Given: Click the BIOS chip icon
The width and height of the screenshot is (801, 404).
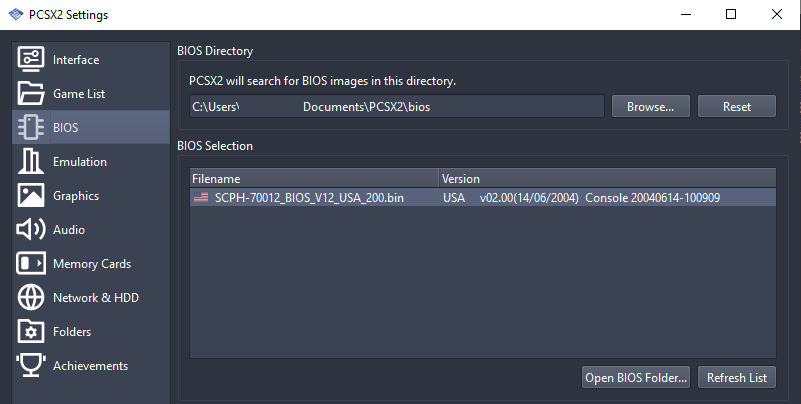Looking at the screenshot, I should pyautogui.click(x=31, y=128).
